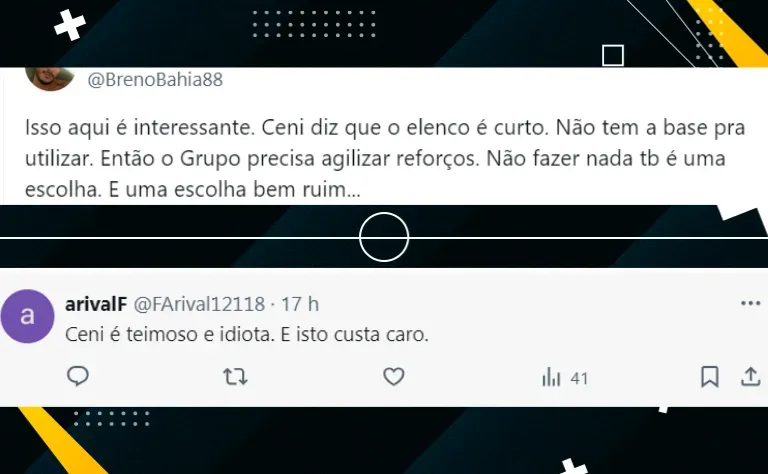Click the @FArival12118 handle
The height and width of the screenshot is (474, 768).
point(199,304)
